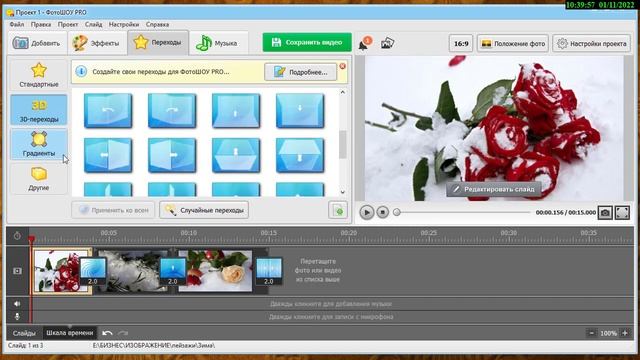This screenshot has height=360, width=640.
Task: Open Положение фото settings
Action: click(x=513, y=43)
